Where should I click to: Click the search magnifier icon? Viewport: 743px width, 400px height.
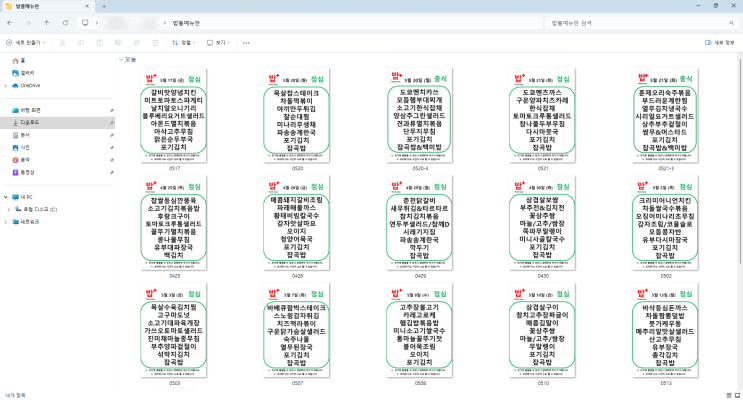[x=732, y=23]
